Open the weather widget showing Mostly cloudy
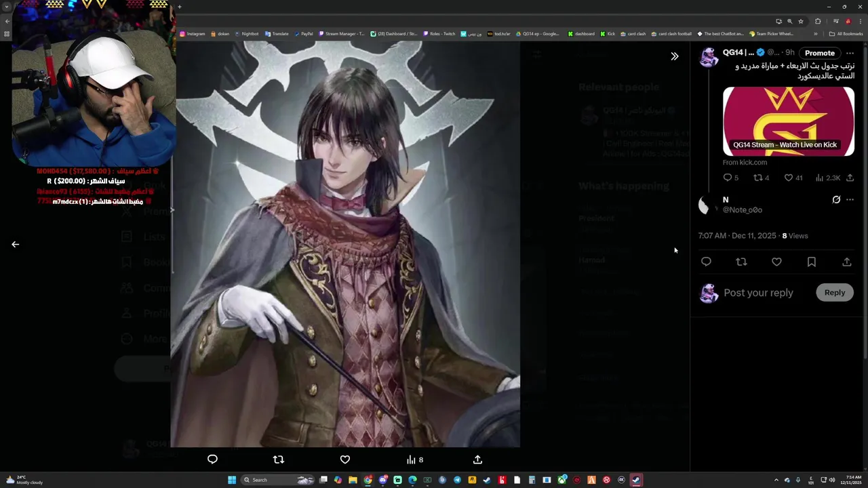Screen dimensions: 868x488 click(x=24, y=480)
